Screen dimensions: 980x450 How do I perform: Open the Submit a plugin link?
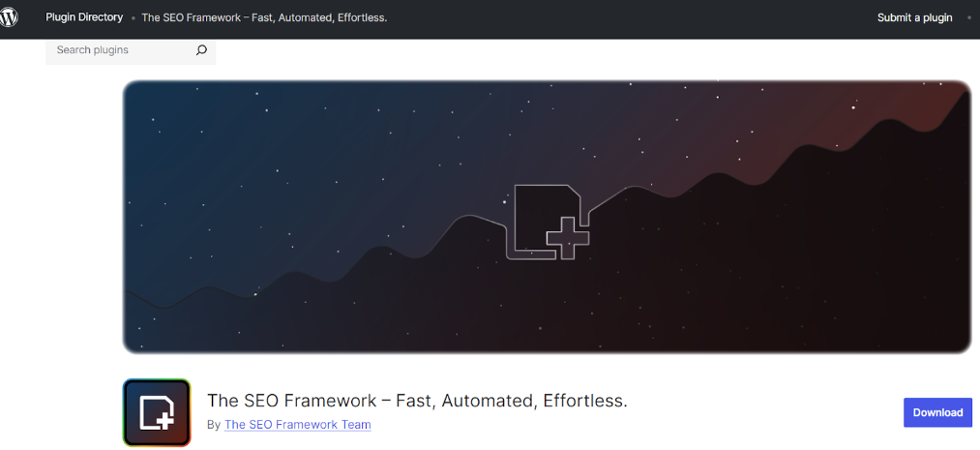914,17
